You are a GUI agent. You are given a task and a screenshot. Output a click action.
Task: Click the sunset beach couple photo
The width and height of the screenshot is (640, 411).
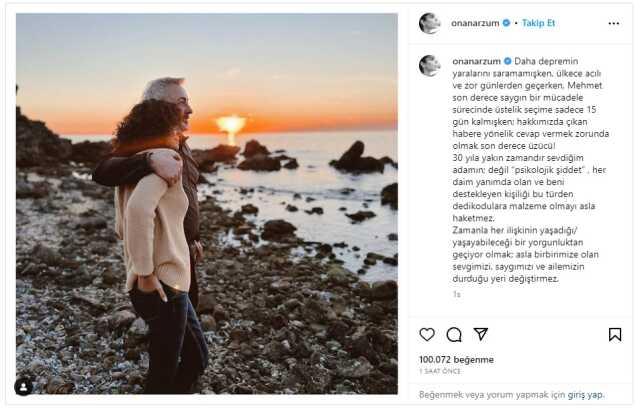tap(206, 203)
